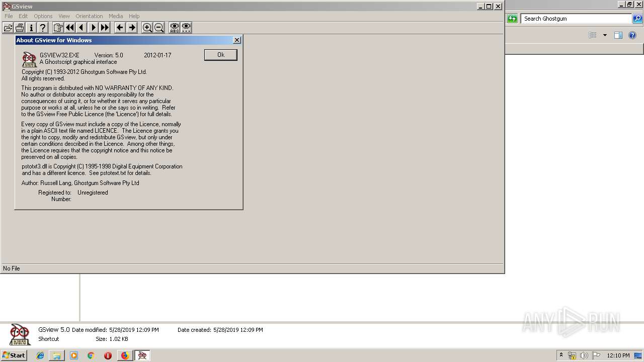Screen dimensions: 644x362
Task: Open the Options menu
Action: pos(43,16)
